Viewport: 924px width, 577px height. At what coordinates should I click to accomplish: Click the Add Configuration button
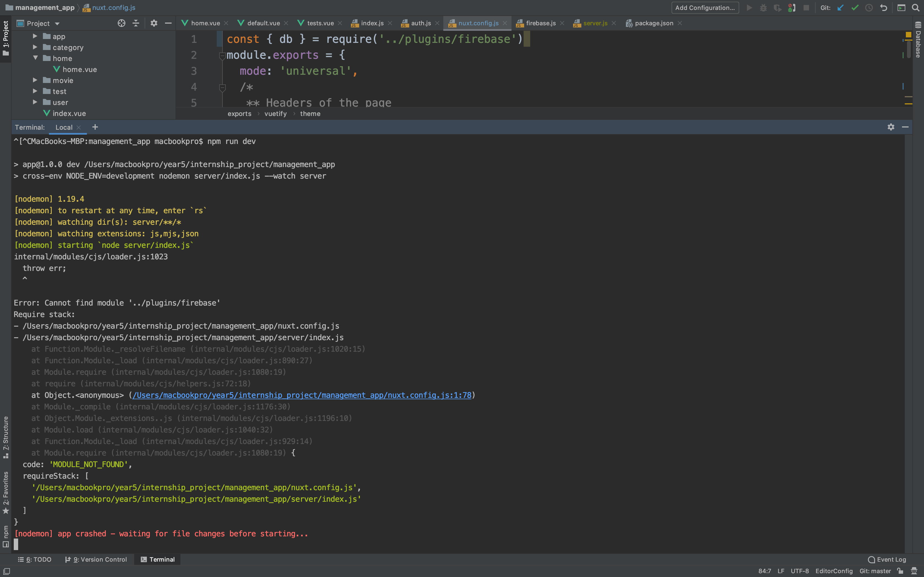[x=705, y=8]
